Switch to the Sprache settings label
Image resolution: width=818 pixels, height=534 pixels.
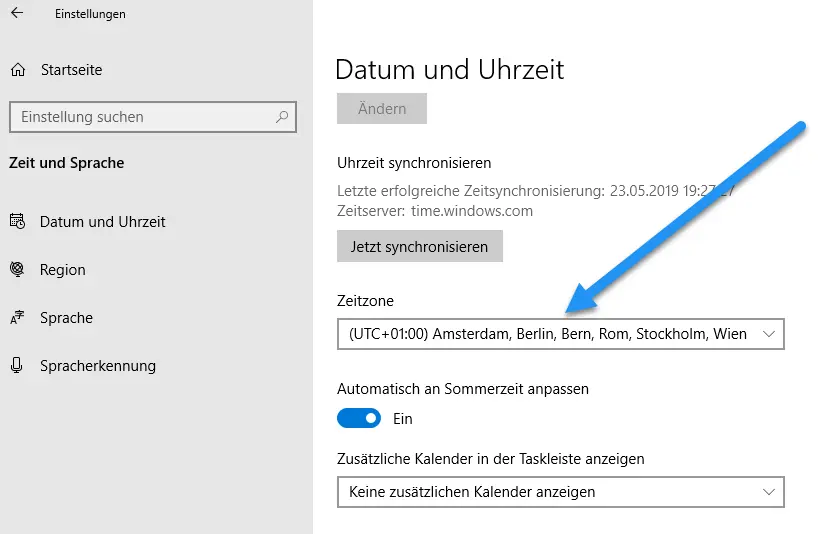point(66,318)
